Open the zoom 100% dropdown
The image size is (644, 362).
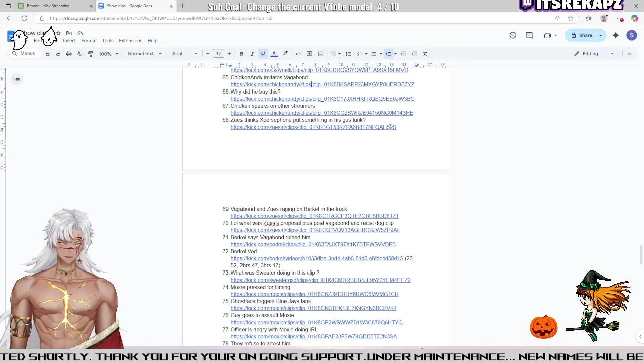pyautogui.click(x=109, y=54)
